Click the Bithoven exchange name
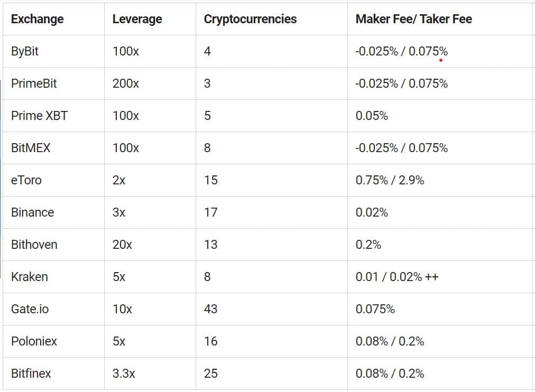The image size is (535, 392). [x=34, y=245]
